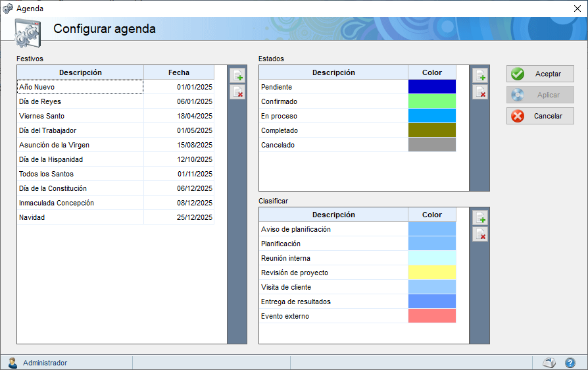Screen dimensions: 588x370
Task: Click the date 18/04/2025 cell
Action: coord(179,116)
